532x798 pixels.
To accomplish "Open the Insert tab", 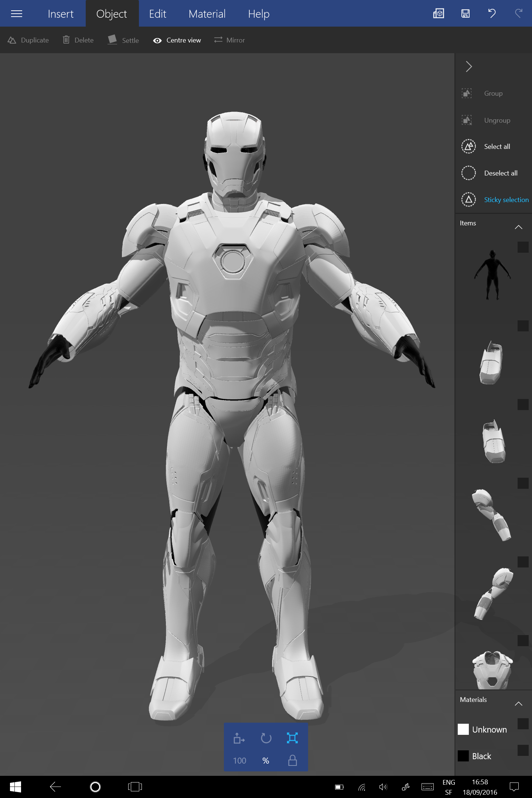I will (x=61, y=14).
